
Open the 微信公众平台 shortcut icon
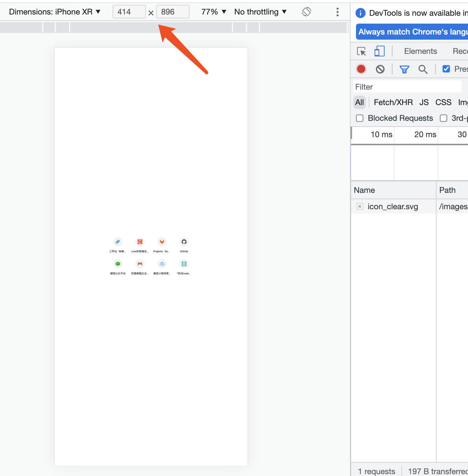pyautogui.click(x=117, y=264)
